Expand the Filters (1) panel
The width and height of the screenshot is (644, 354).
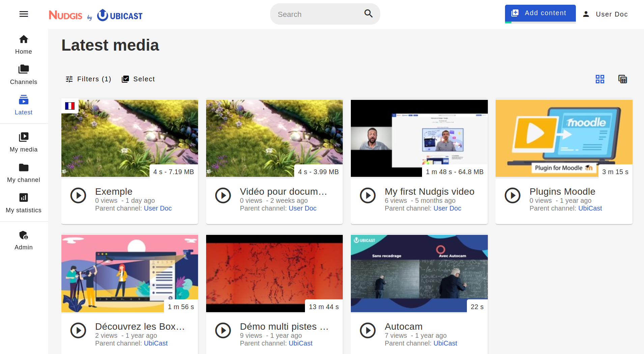[x=88, y=79]
